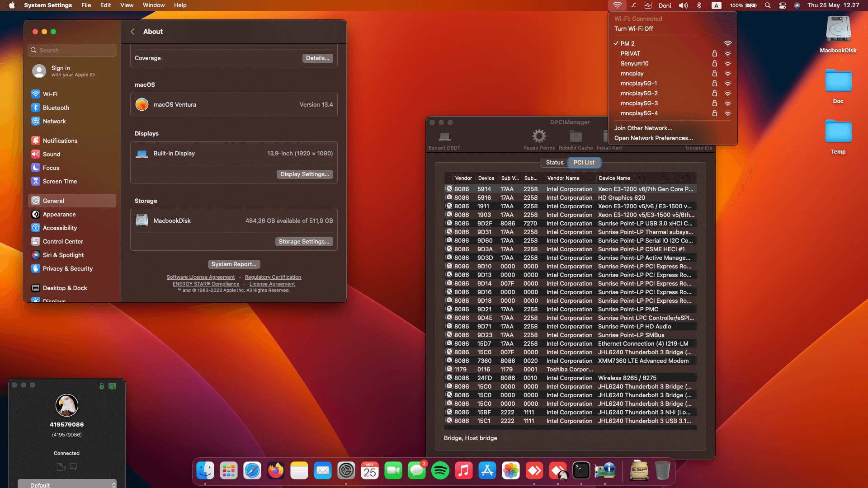The image size is (868, 488).
Task: Click the back chevron on the About page
Action: [132, 32]
